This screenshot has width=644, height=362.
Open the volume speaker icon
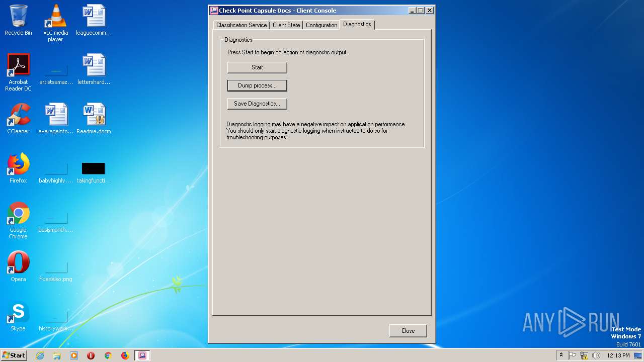[596, 355]
